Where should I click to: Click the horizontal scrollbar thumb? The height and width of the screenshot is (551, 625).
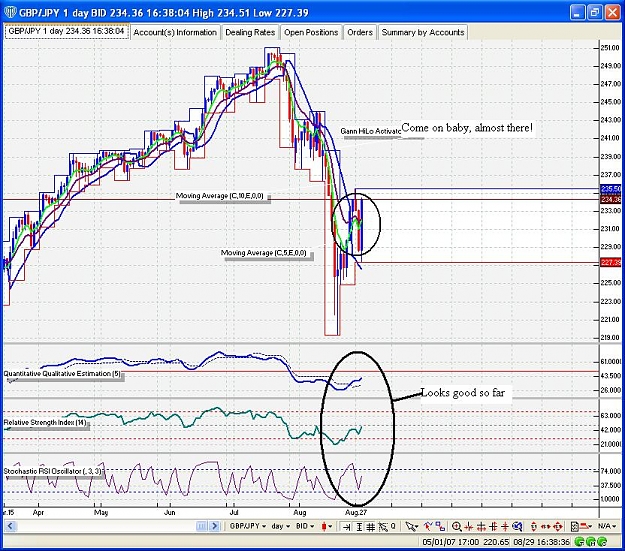point(202,526)
